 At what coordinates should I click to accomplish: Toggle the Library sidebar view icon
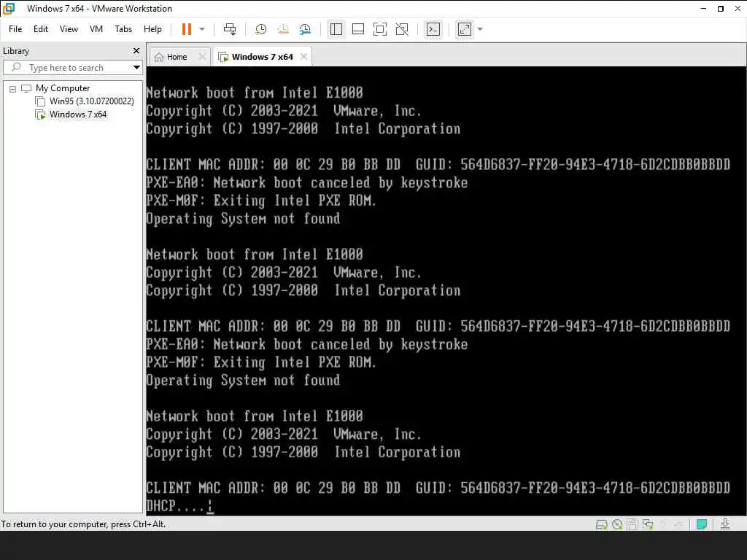336,29
